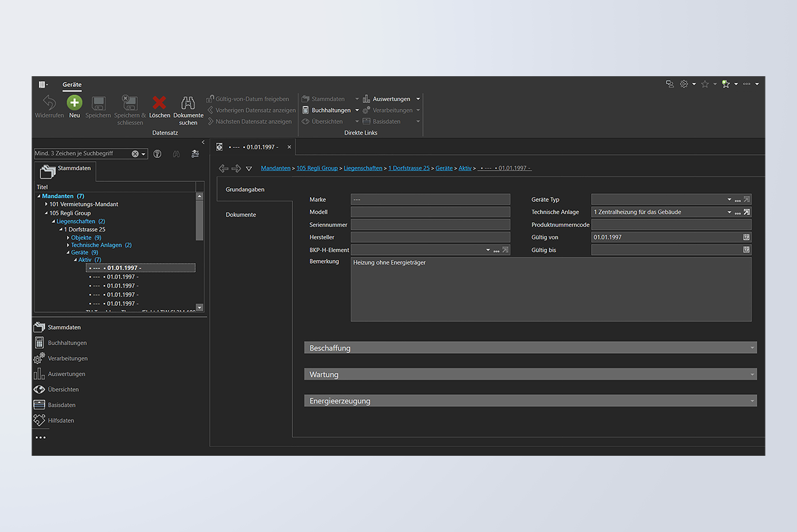Open the Geräte Typ dropdown
797x532 pixels.
(729, 200)
